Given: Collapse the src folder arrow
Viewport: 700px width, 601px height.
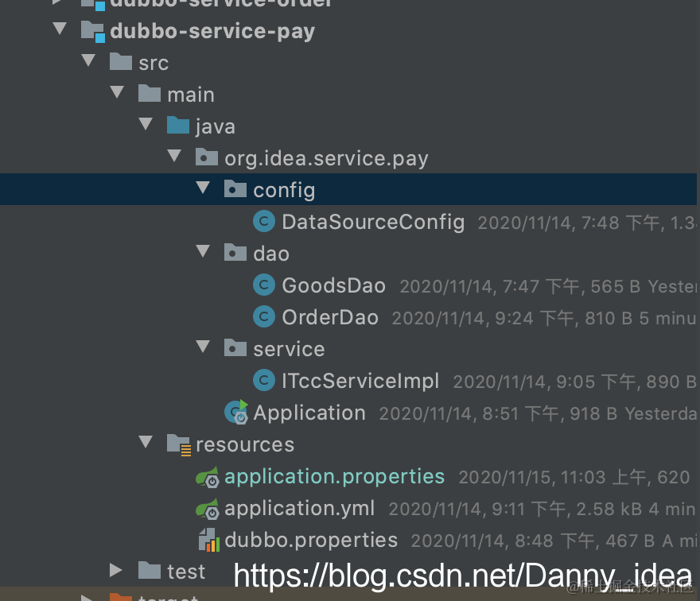Looking at the screenshot, I should click(88, 60).
